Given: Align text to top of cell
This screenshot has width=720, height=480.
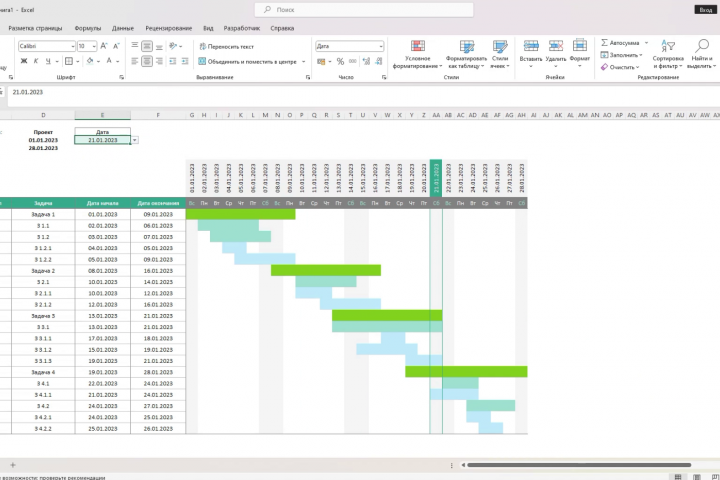Looking at the screenshot, I should (135, 45).
